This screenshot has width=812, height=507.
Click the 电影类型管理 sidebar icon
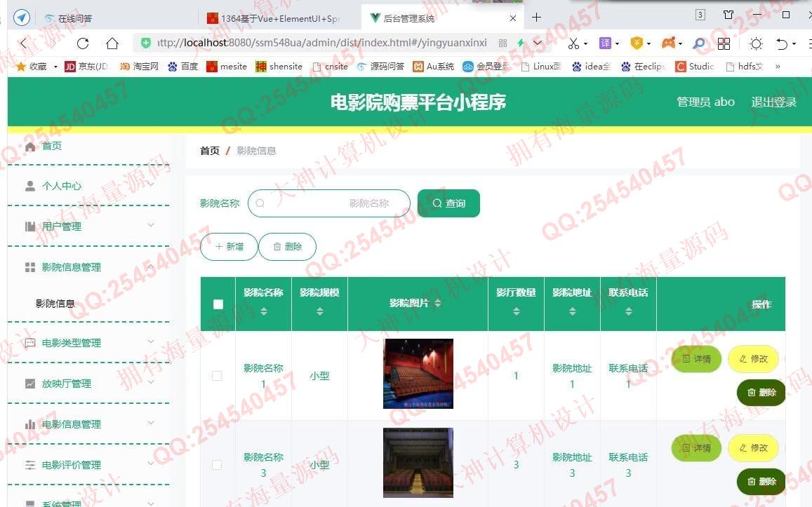(x=30, y=342)
